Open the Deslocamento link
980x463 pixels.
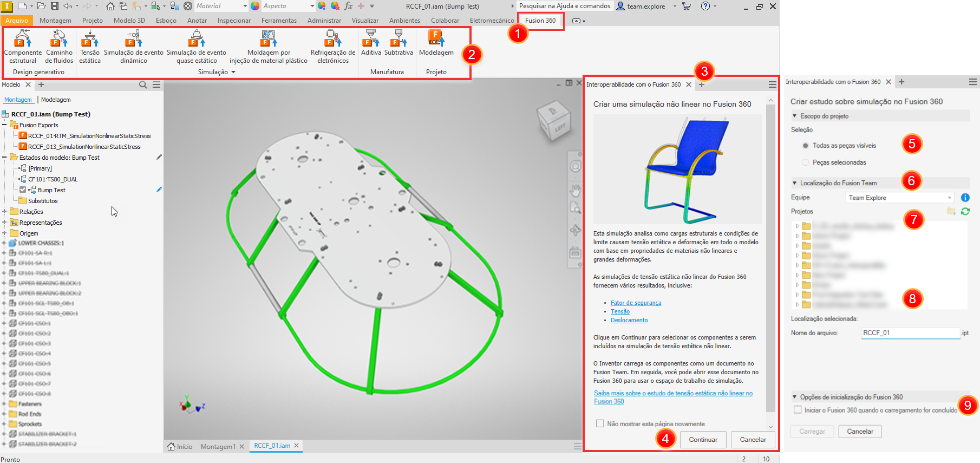(629, 320)
